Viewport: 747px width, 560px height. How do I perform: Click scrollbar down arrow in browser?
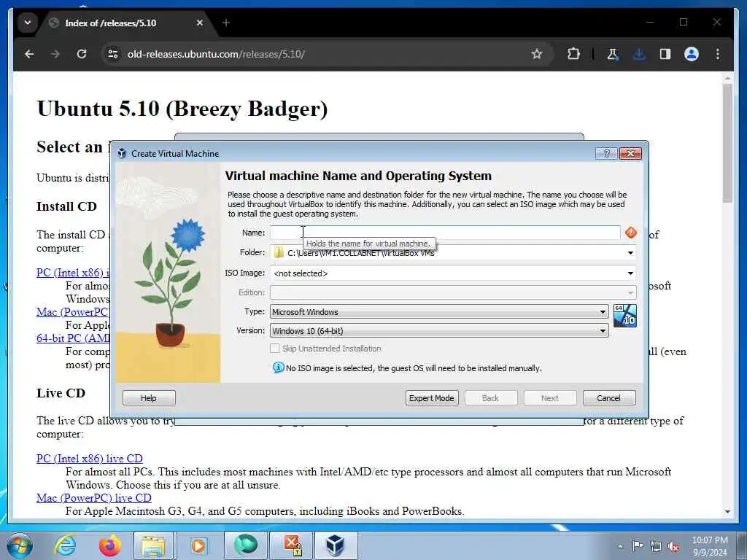pyautogui.click(x=727, y=511)
